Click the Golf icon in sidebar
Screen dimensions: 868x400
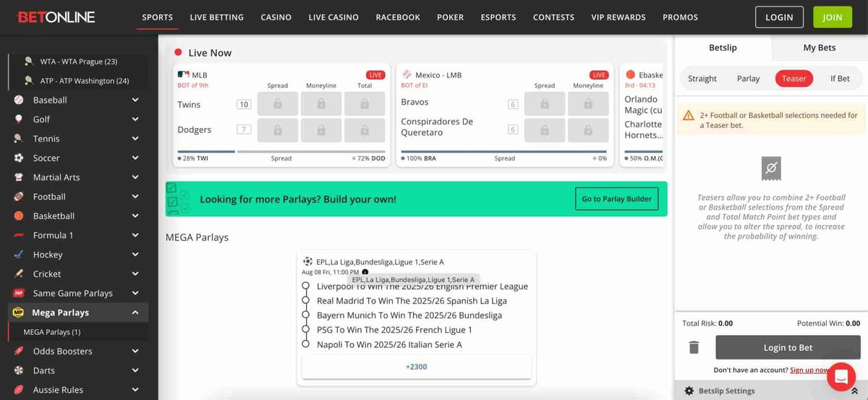(19, 119)
